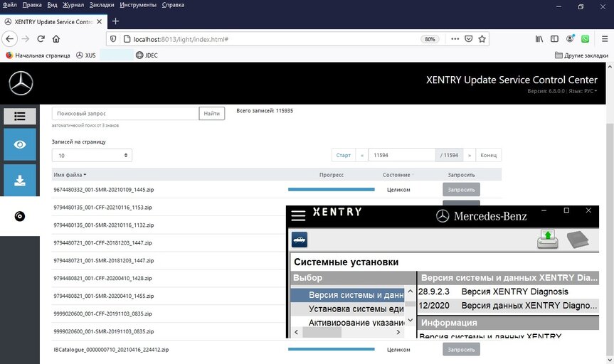Open the Справка menu
The image size is (614, 364).
click(x=173, y=5)
